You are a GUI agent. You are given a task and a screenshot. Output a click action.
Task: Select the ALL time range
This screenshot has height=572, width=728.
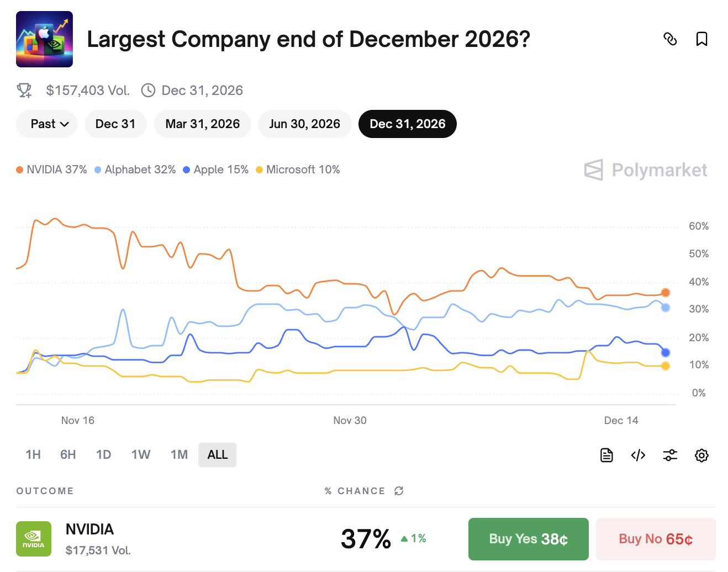point(217,454)
